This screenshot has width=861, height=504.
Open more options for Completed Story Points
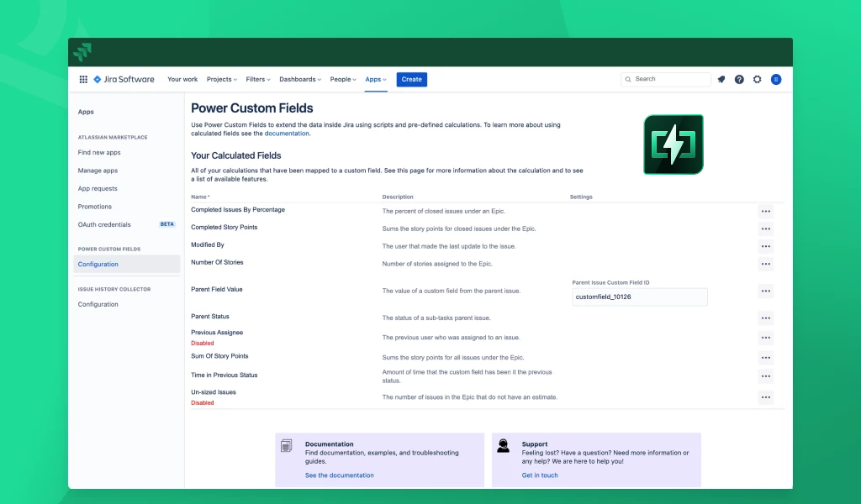tap(765, 228)
